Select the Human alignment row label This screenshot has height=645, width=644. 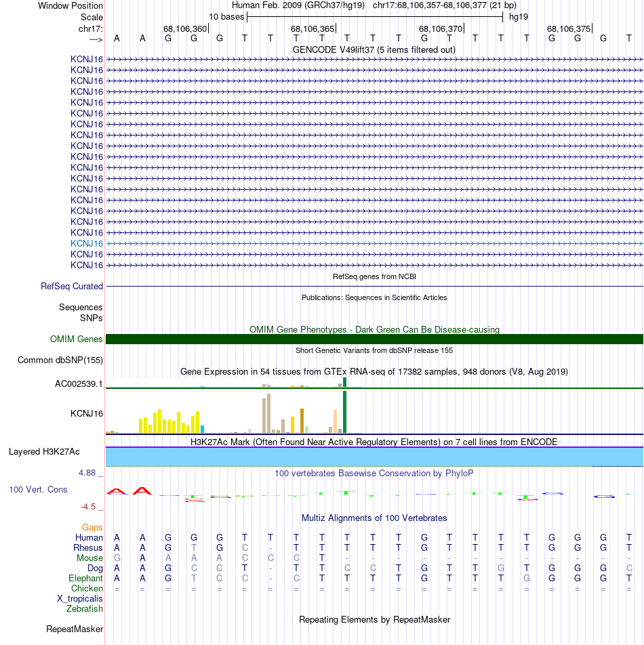pos(89,538)
